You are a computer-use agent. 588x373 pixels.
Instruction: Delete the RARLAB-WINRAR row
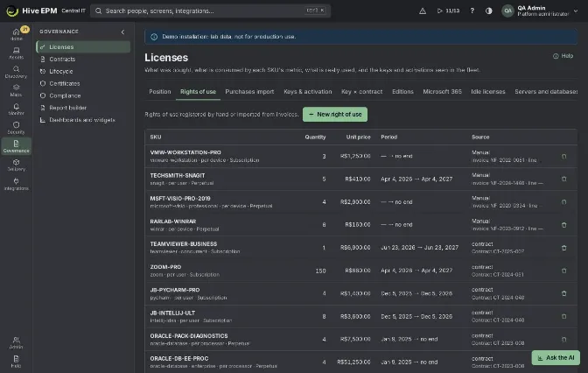[563, 225]
